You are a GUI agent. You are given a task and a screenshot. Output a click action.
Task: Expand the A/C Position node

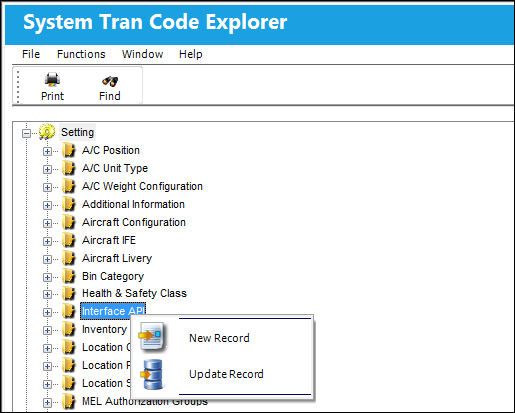47,151
